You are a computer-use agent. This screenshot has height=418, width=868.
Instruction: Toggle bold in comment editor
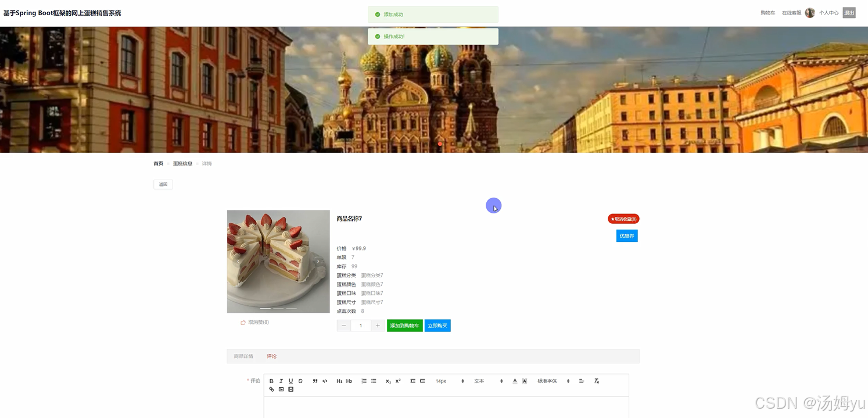tap(271, 381)
